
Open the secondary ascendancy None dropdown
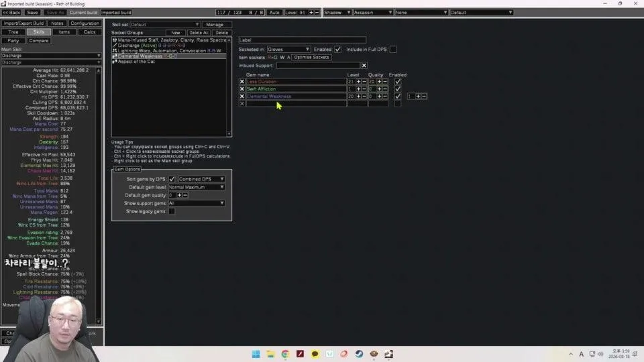pos(421,12)
